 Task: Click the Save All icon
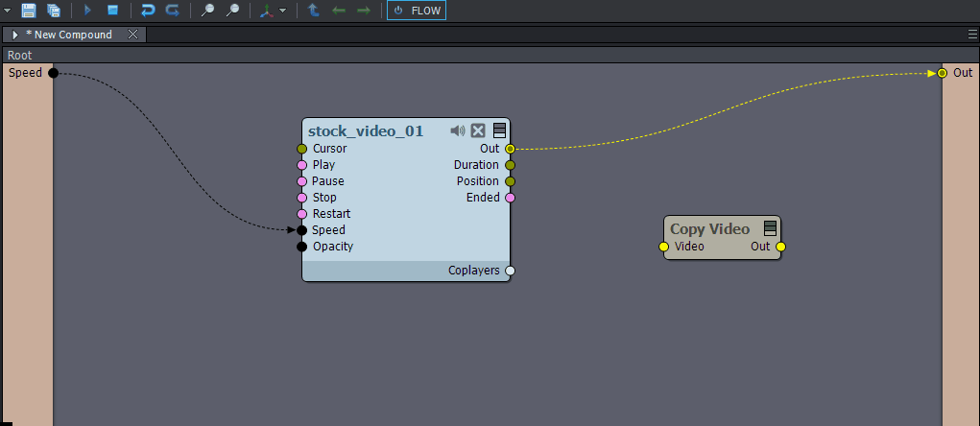point(54,10)
